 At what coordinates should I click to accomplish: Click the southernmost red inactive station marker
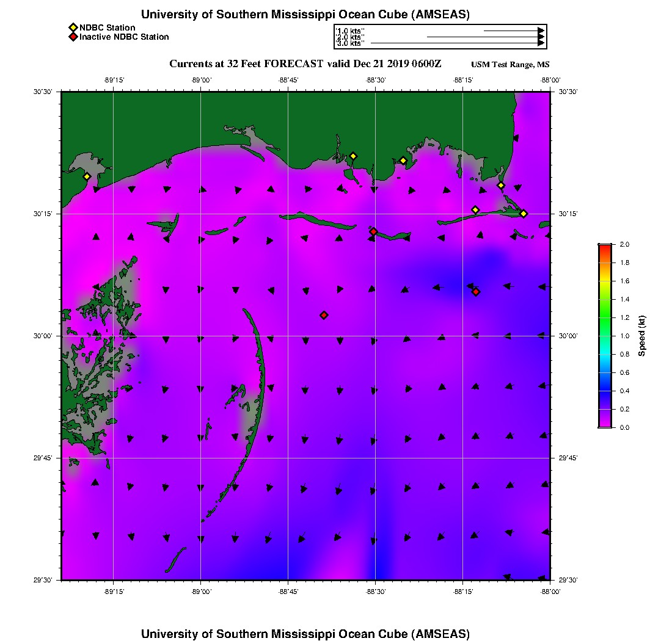tap(324, 315)
